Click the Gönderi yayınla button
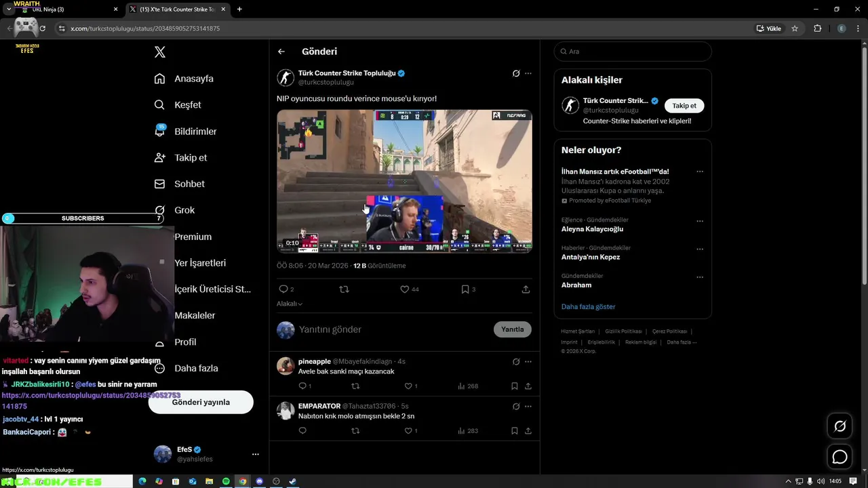 201,402
